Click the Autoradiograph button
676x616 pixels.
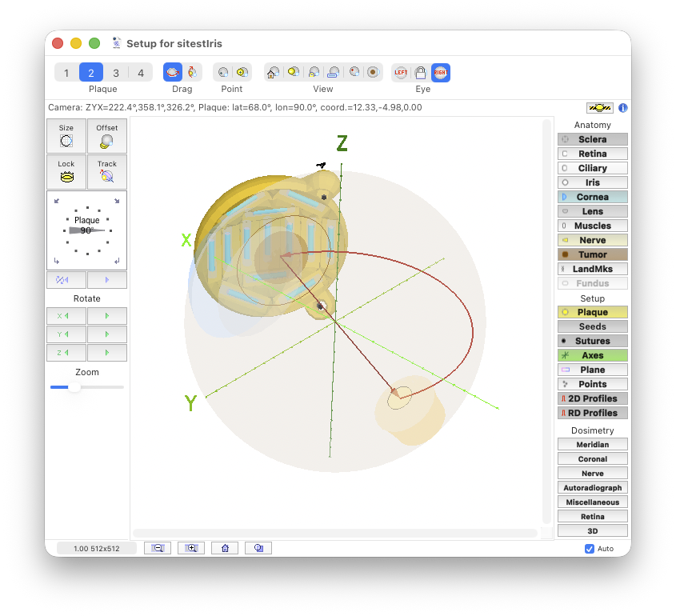click(x=592, y=488)
